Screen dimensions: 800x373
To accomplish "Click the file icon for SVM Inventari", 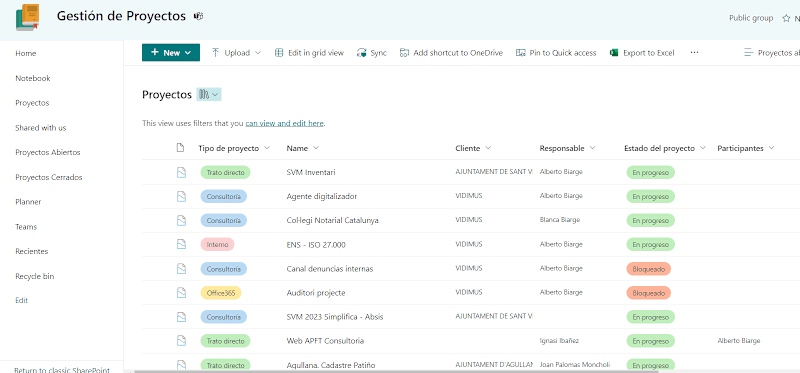I will (x=181, y=172).
